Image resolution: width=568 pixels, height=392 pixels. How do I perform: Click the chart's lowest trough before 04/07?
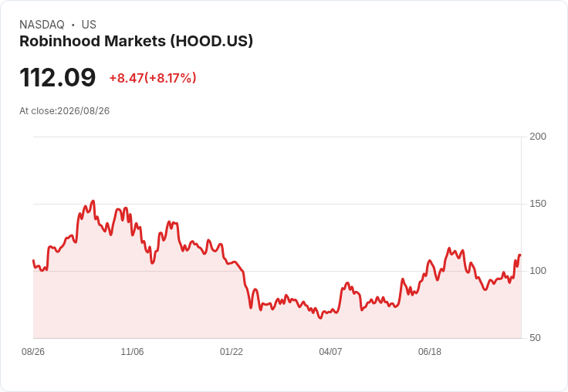pyautogui.click(x=320, y=318)
